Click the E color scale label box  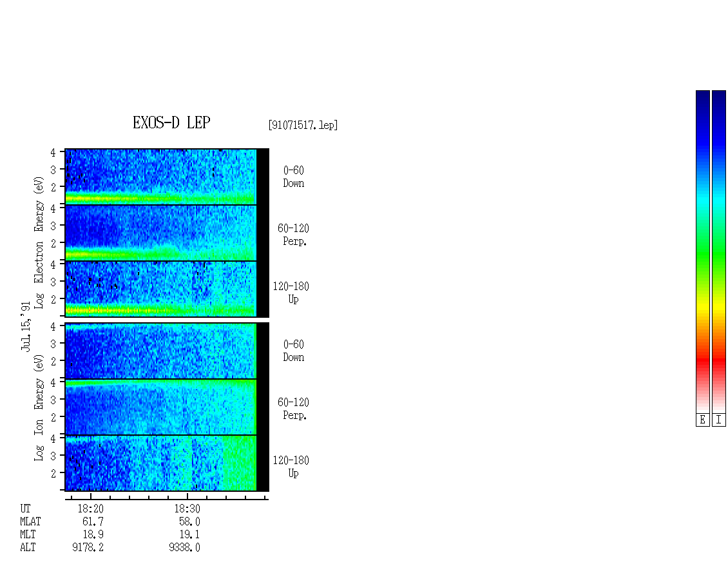coord(702,420)
